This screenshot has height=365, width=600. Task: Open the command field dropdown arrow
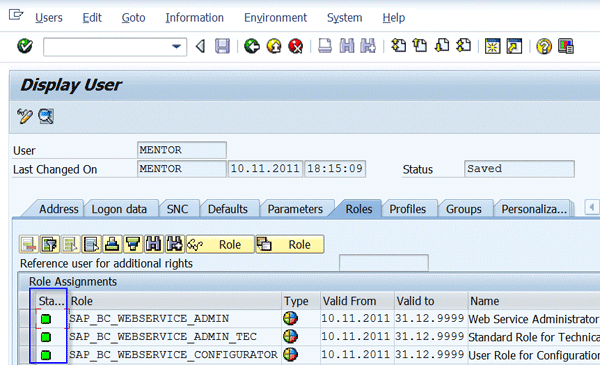coord(176,47)
